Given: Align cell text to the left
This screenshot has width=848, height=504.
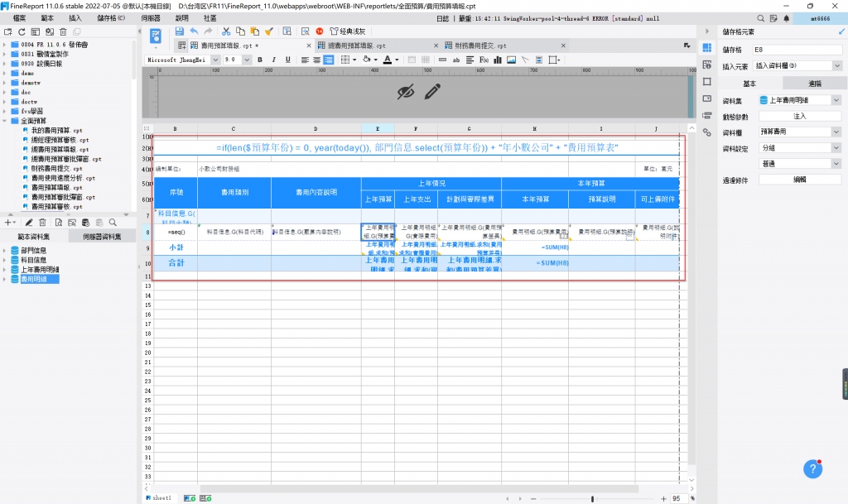Looking at the screenshot, I should [x=305, y=60].
